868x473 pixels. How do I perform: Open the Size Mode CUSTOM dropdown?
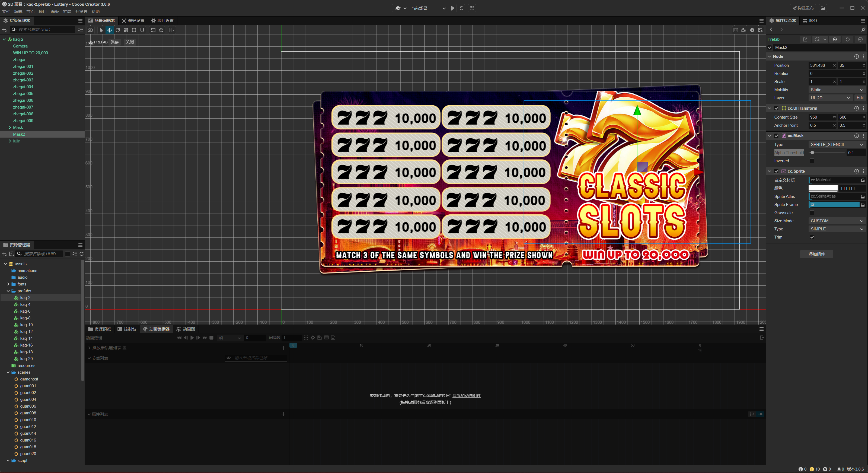tap(836, 221)
